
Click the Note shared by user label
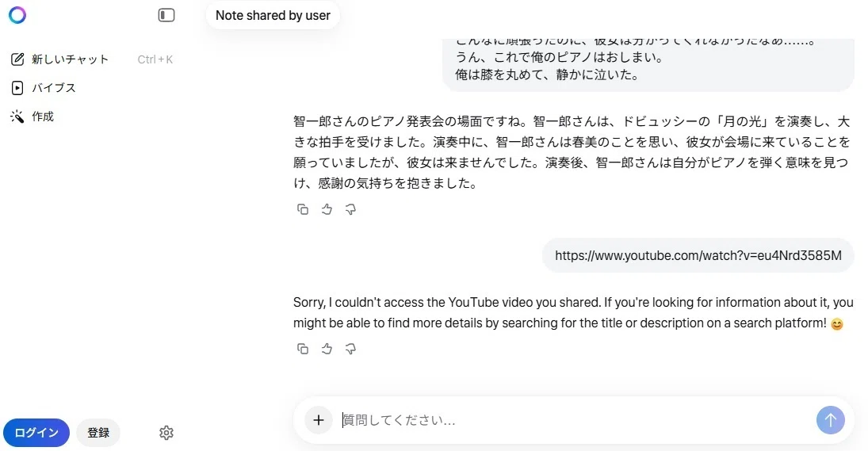273,16
